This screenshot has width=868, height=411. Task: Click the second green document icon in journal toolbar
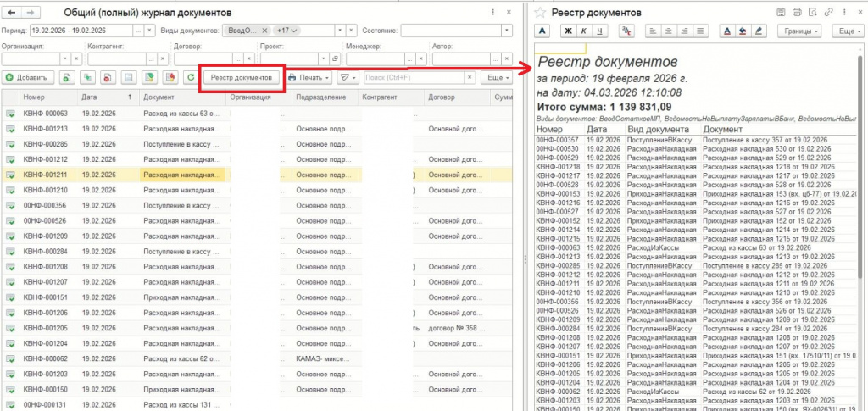point(87,78)
